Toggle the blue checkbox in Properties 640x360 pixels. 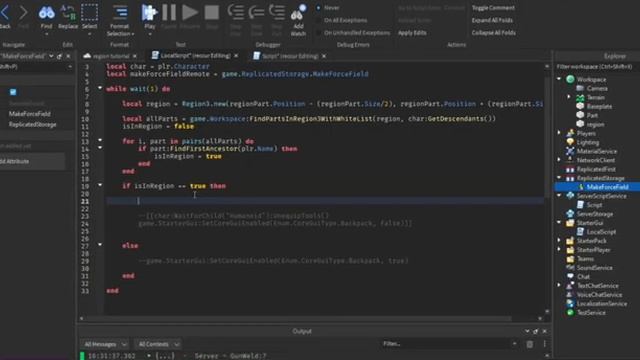click(13, 92)
